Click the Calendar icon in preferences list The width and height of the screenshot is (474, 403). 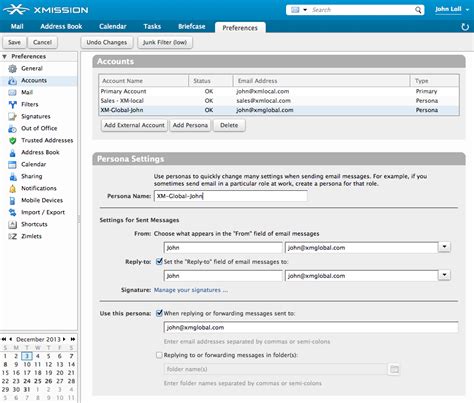pyautogui.click(x=12, y=165)
